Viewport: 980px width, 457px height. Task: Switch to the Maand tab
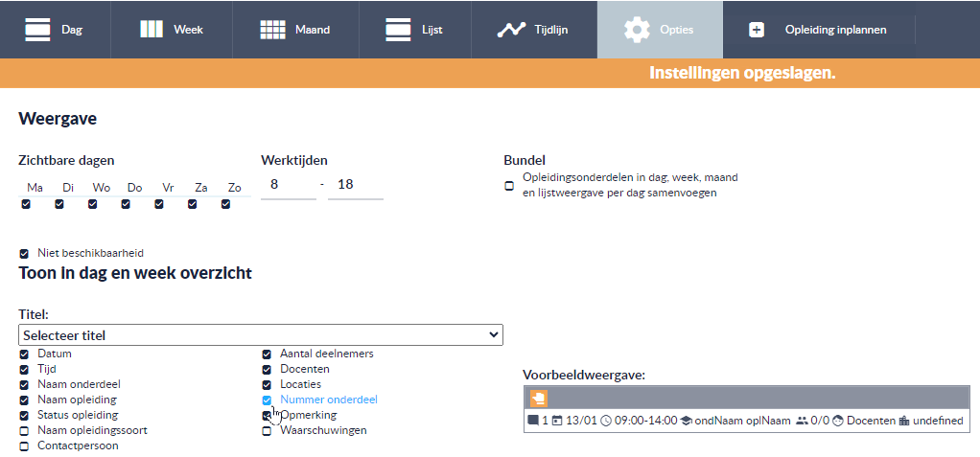pyautogui.click(x=294, y=30)
